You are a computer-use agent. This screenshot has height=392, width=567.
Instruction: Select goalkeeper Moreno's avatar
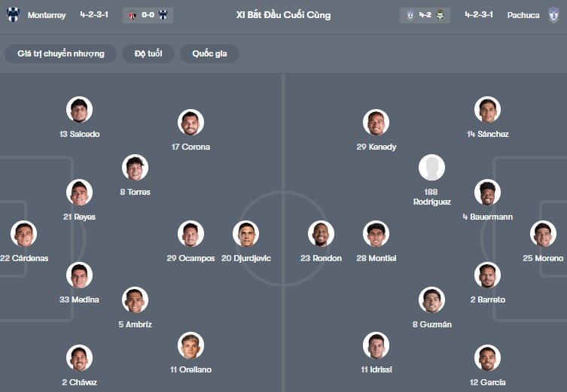pos(542,234)
